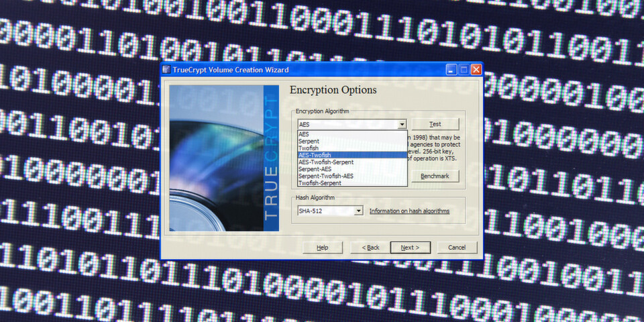Select AES-Twofish-Serpent cascade option
Screen dimensions: 644x322
pos(352,162)
